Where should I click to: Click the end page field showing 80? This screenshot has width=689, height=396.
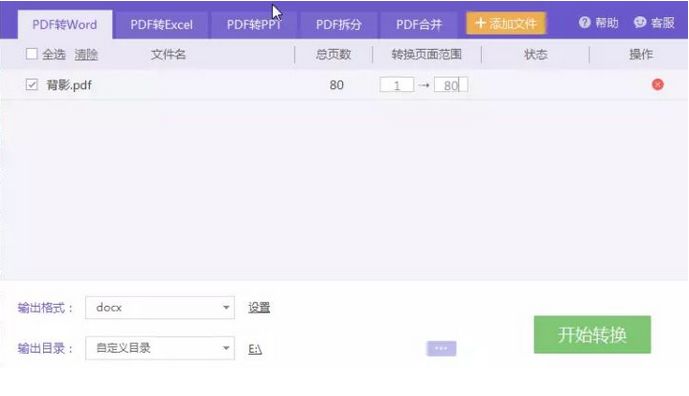point(451,85)
